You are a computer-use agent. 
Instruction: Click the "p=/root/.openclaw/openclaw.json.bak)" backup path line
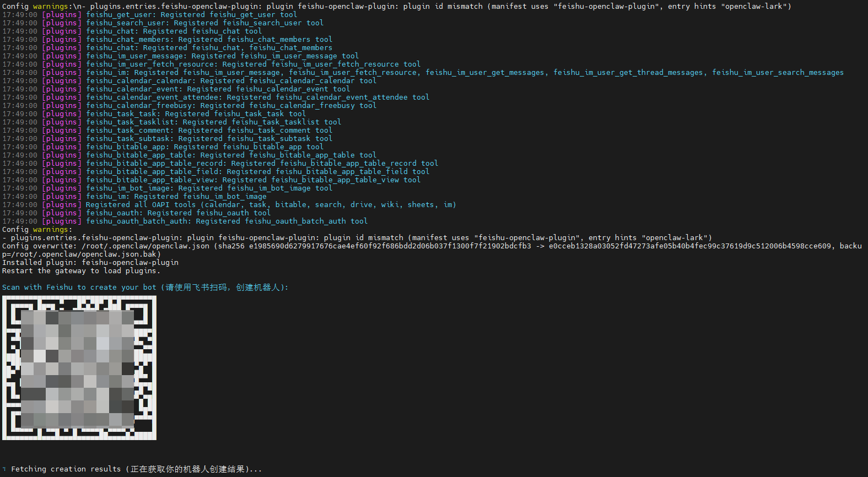point(82,254)
